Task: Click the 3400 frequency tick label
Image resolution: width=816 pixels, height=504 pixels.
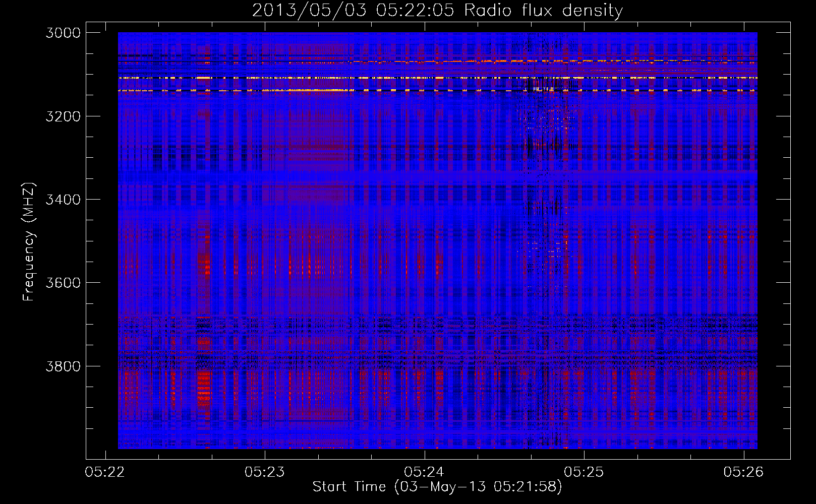Action: pos(63,200)
